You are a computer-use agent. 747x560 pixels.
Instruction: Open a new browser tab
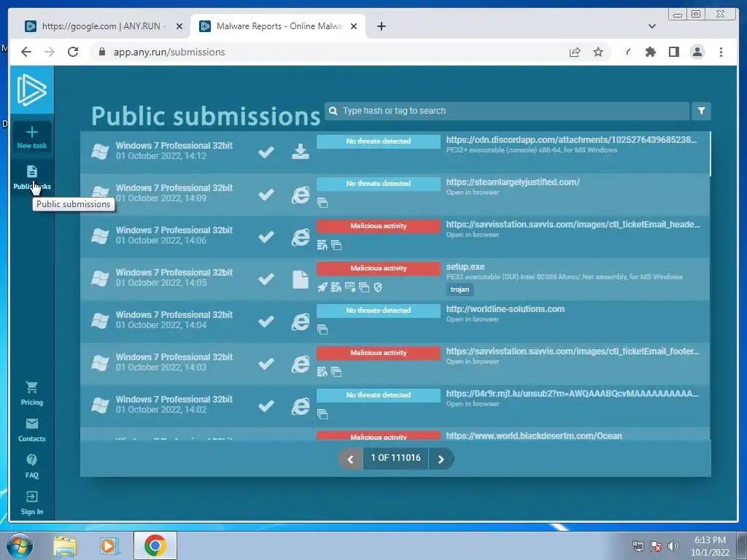tap(381, 26)
